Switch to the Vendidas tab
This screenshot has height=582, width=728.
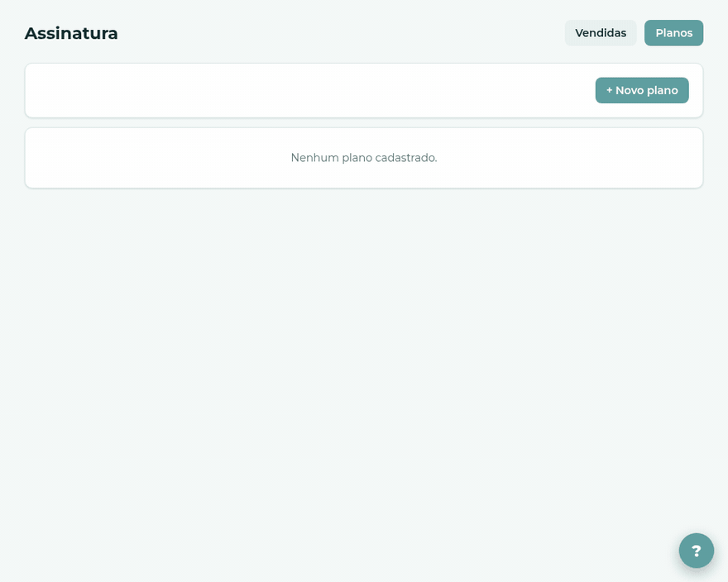[x=601, y=33]
